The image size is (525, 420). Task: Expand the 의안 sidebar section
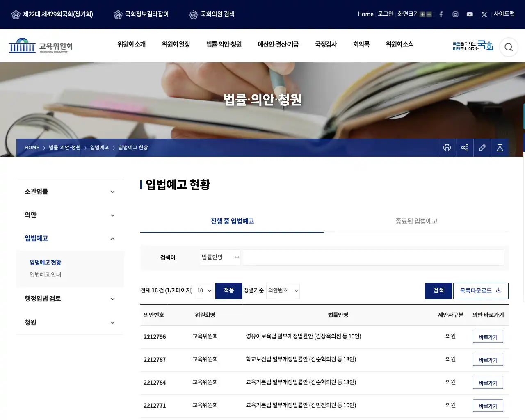pyautogui.click(x=70, y=215)
